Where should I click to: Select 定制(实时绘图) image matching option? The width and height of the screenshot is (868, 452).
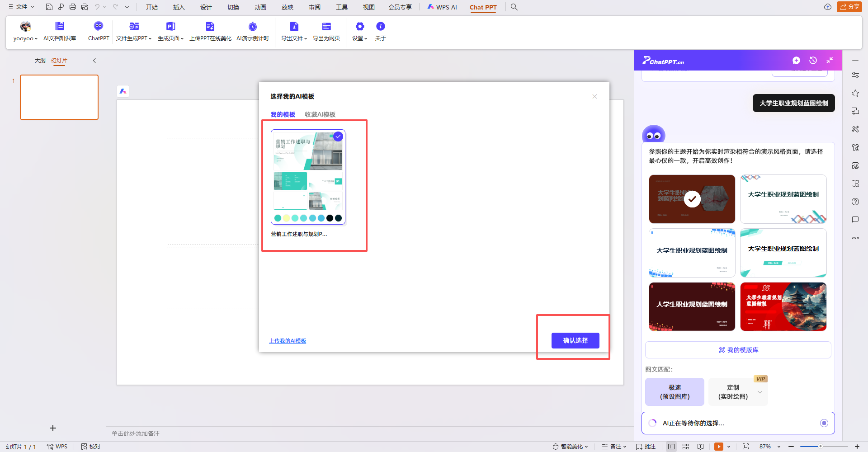733,392
